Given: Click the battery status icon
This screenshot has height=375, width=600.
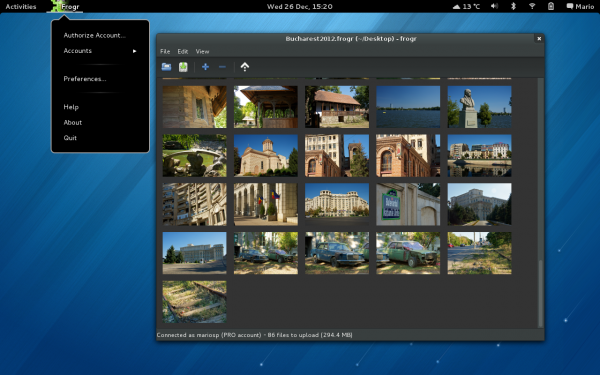Looking at the screenshot, I should click(551, 6).
